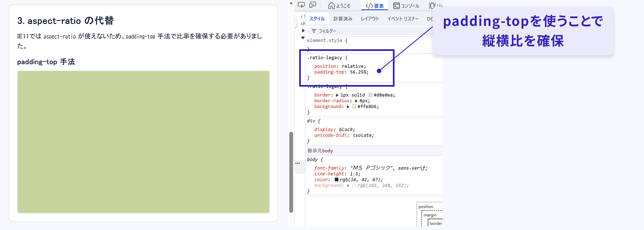
Task: Open the 計算済み computed sub-tab
Action: pos(343,19)
